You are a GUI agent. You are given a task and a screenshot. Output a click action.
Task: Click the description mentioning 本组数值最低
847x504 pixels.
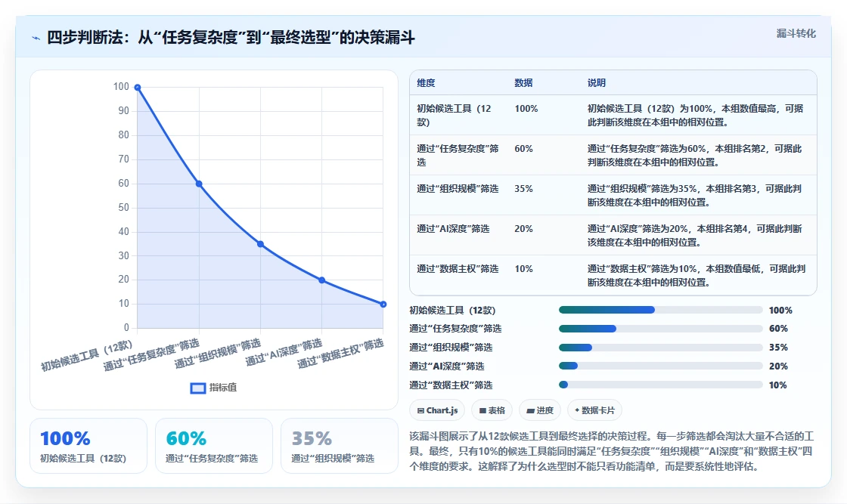coord(697,275)
